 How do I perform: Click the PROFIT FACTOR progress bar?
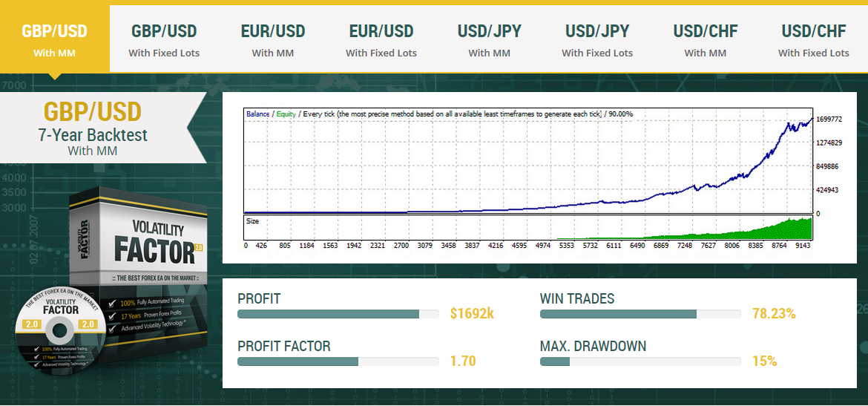(x=338, y=361)
